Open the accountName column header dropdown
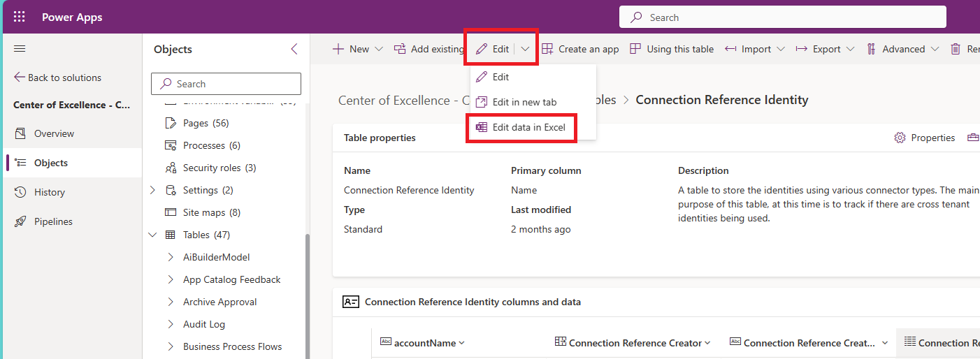The image size is (980, 359). tap(461, 343)
